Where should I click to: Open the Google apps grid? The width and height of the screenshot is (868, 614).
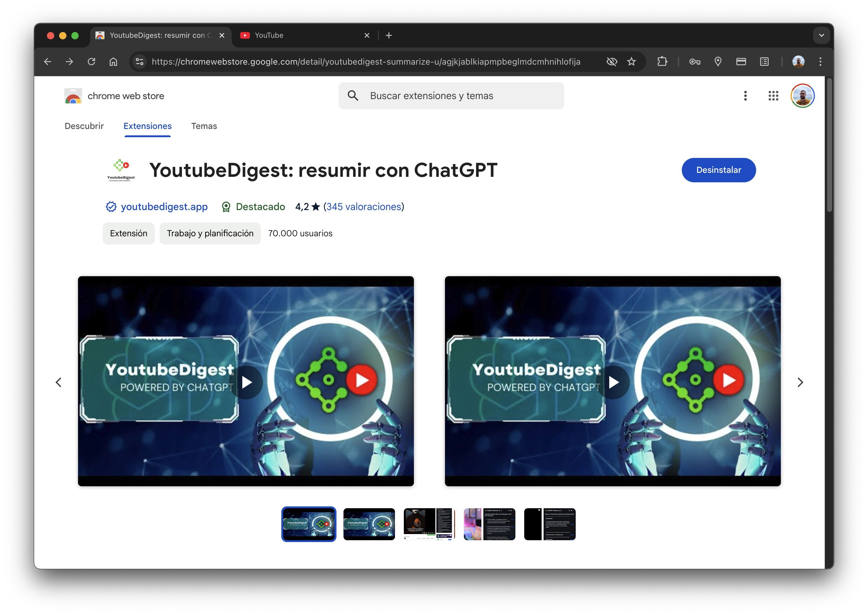[x=773, y=96]
